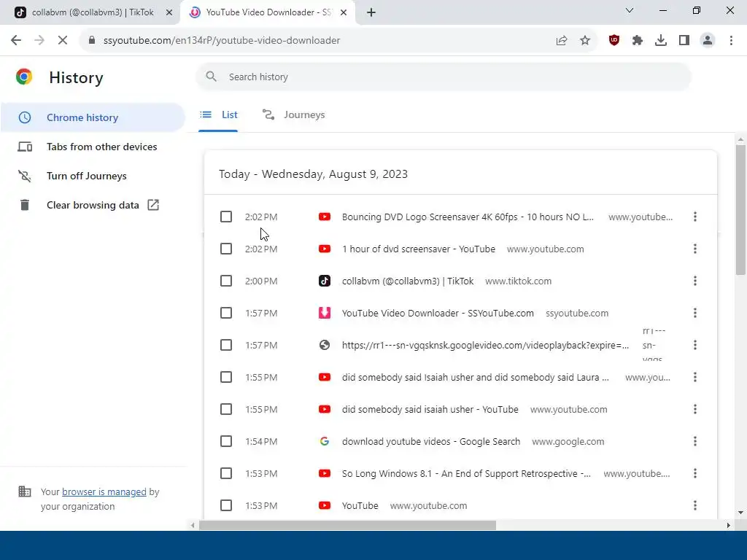The height and width of the screenshot is (560, 747).
Task: Click the browser forward arrow
Action: pos(39,41)
